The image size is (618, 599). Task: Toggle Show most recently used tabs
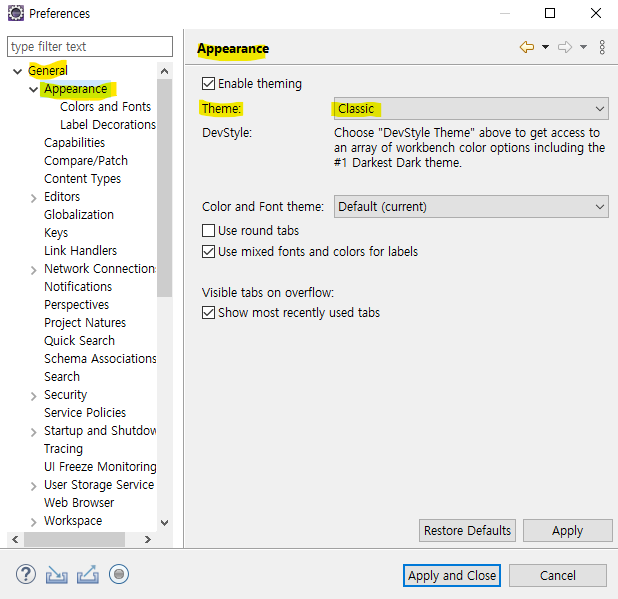click(x=208, y=313)
